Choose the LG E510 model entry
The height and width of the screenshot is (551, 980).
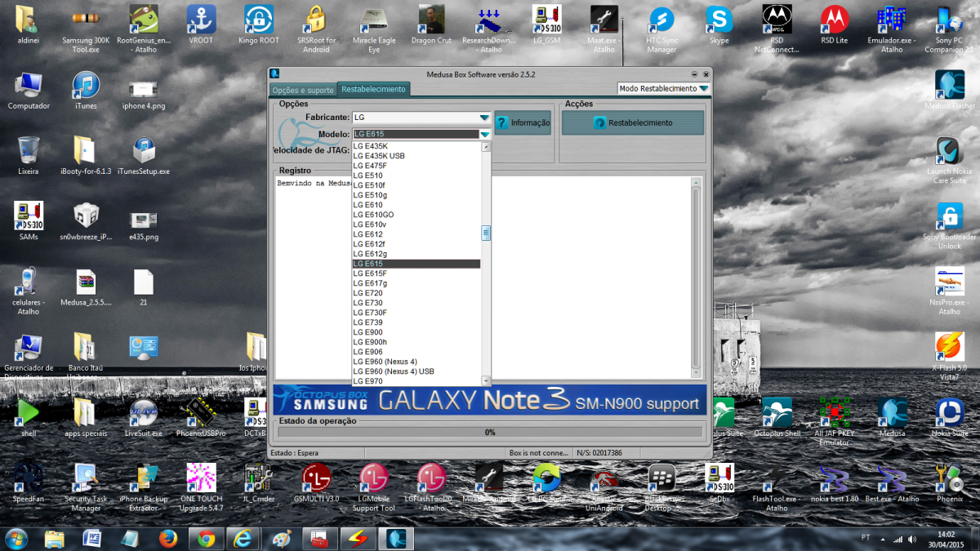[x=416, y=176]
